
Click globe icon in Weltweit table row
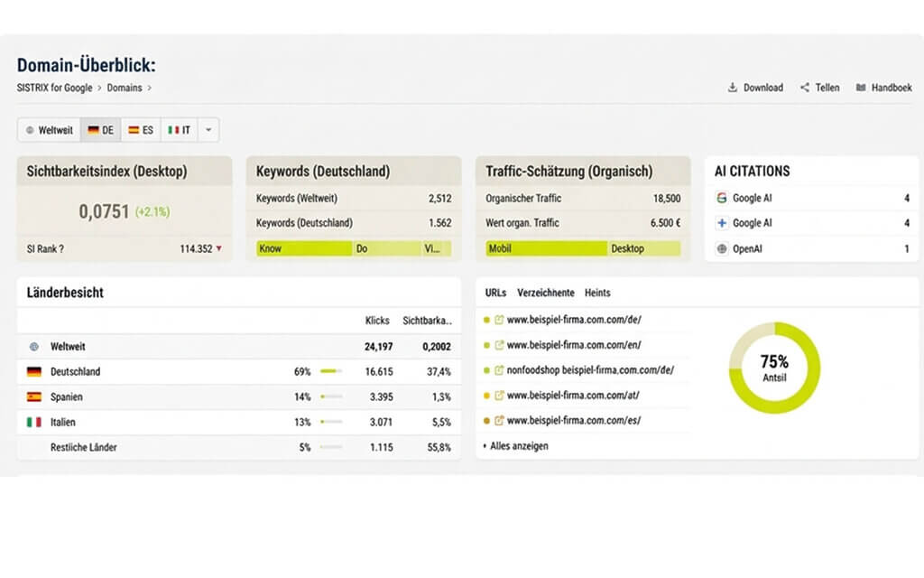(x=34, y=347)
